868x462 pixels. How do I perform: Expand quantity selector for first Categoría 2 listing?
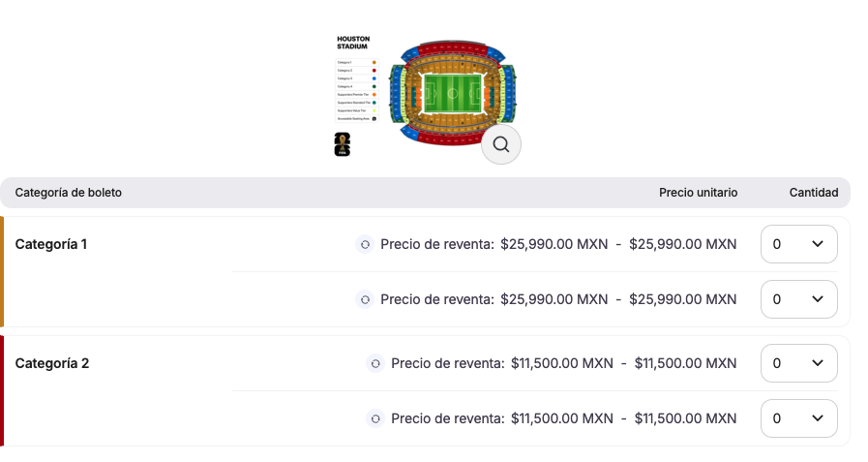click(799, 364)
